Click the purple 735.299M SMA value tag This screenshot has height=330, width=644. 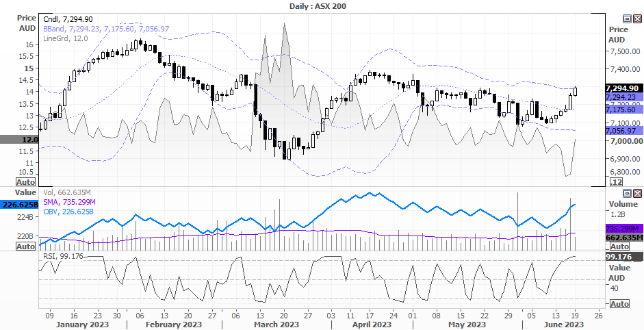pos(624,229)
